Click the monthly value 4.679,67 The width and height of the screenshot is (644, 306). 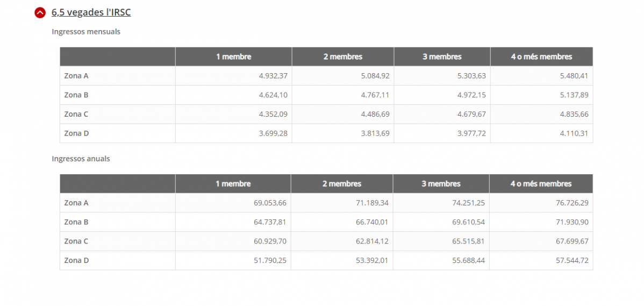click(x=471, y=115)
